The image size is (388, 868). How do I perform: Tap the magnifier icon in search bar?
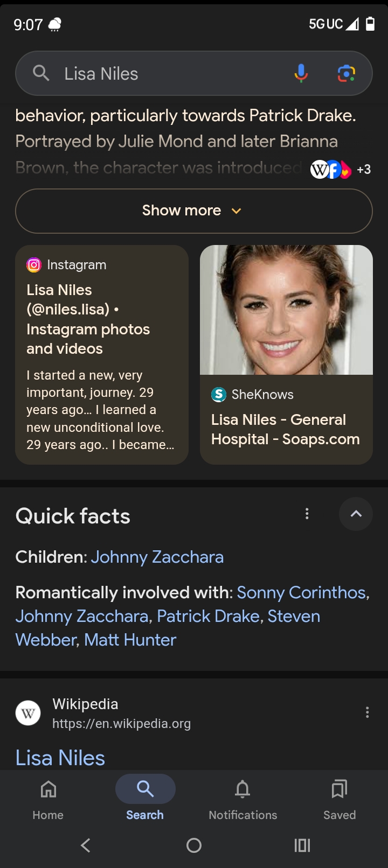[x=41, y=73]
